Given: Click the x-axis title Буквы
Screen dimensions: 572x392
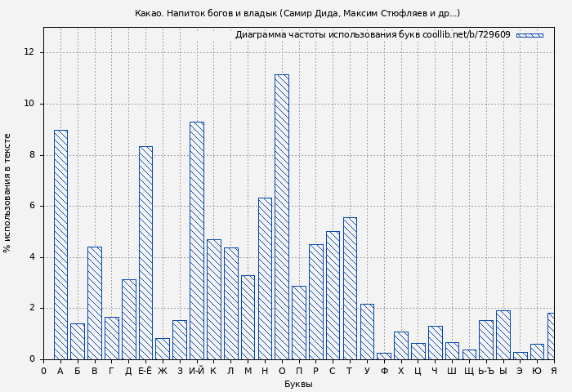Looking at the screenshot, I should pos(298,384).
